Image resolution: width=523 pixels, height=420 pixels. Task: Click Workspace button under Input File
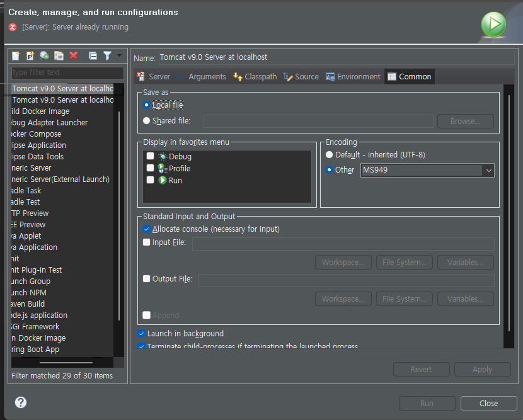343,263
